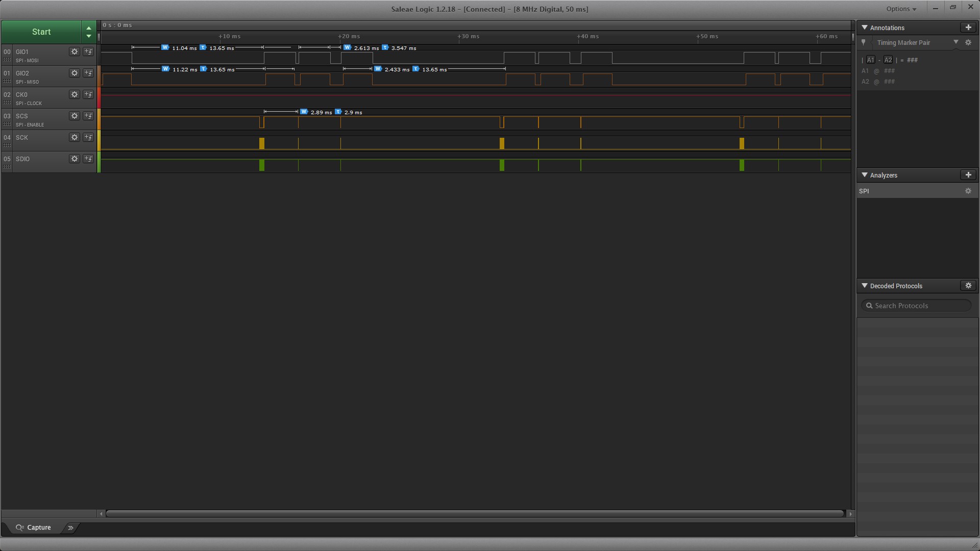This screenshot has width=980, height=551.
Task: Open Timing Marker Pair gear settings
Action: click(x=968, y=43)
